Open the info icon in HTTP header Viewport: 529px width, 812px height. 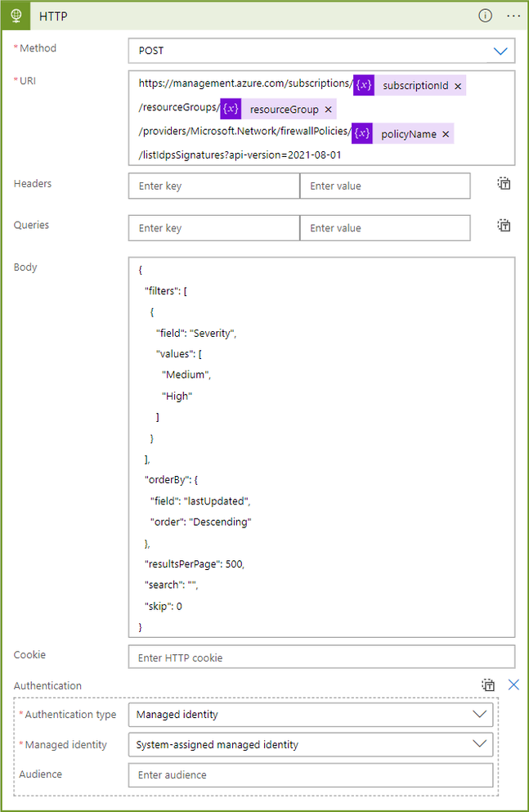(485, 16)
